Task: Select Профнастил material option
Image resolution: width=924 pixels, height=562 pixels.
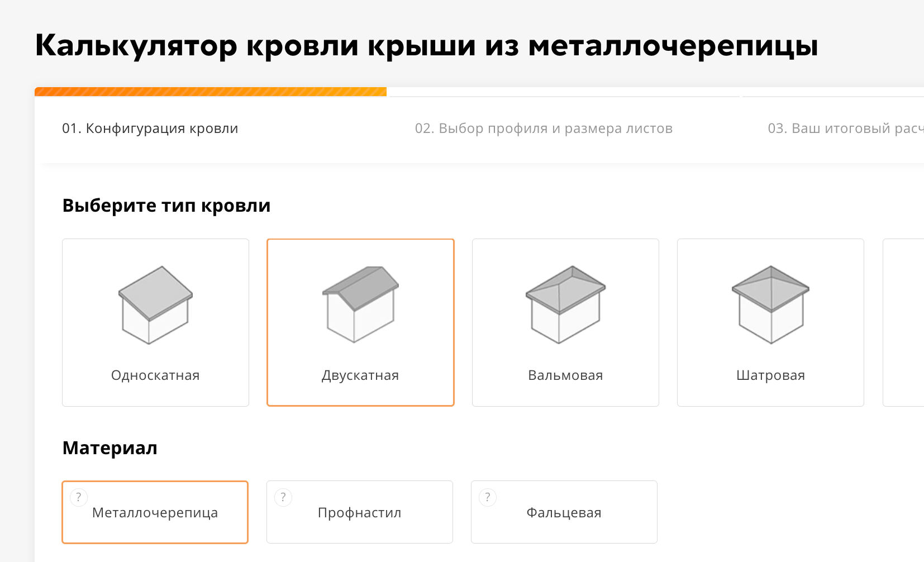Action: [x=360, y=513]
